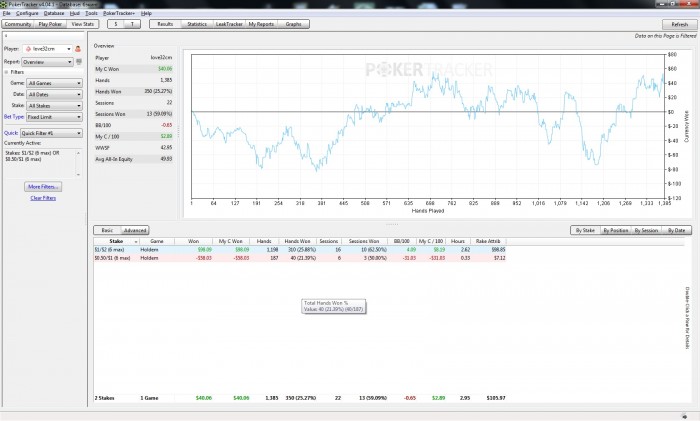Viewport: 700px width, 421px height.
Task: Click the Clear Filters link
Action: pyautogui.click(x=43, y=198)
